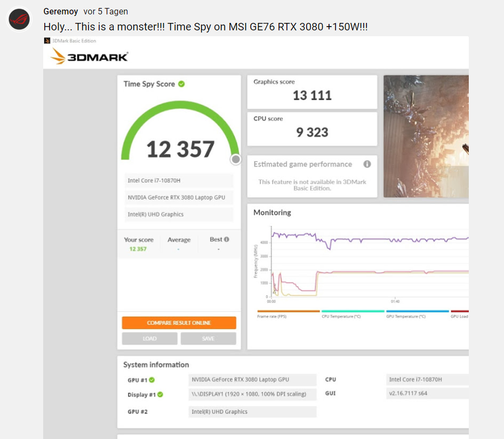The width and height of the screenshot is (504, 439).
Task: Select the blue GPU Temperature legend swatch
Action: (x=417, y=311)
